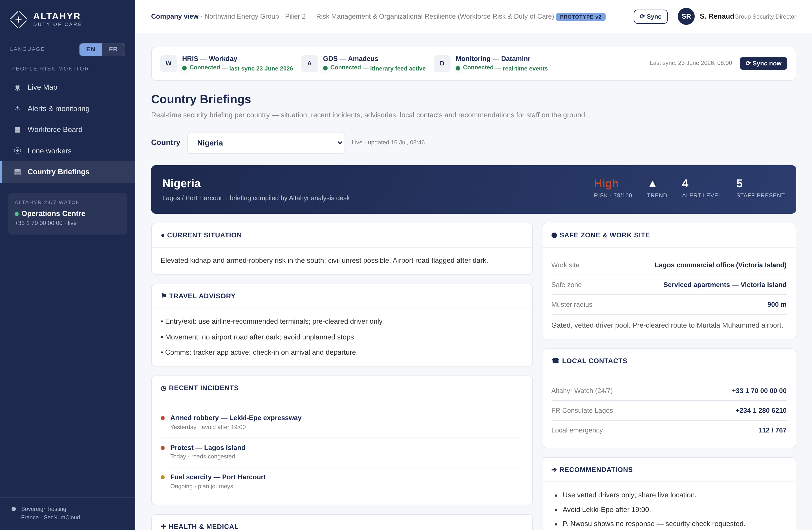This screenshot has height=530, width=812.
Task: Open the Protest — Lagos Island incident
Action: tap(342, 452)
